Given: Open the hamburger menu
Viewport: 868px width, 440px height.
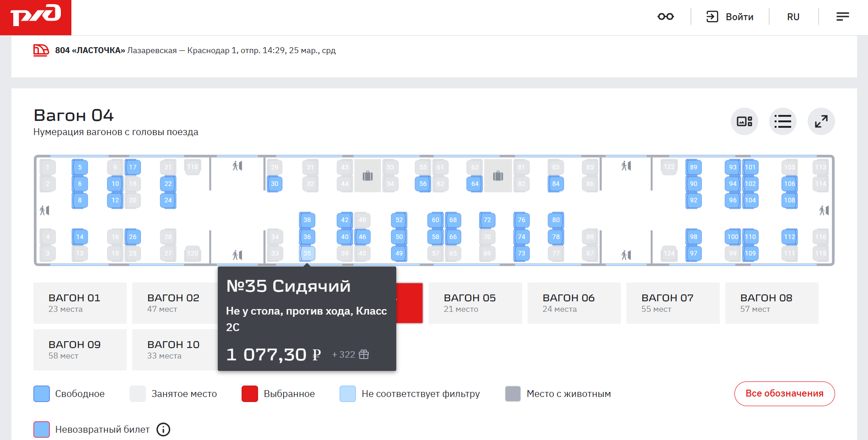Looking at the screenshot, I should 842,17.
